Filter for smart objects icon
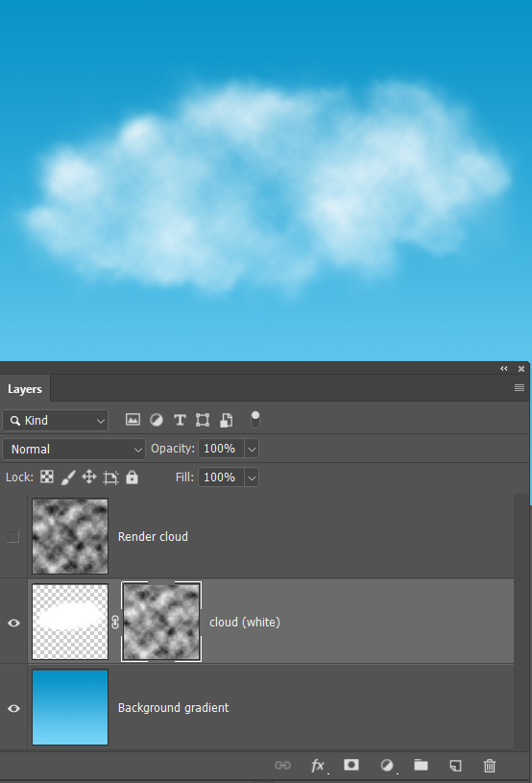 pyautogui.click(x=226, y=420)
